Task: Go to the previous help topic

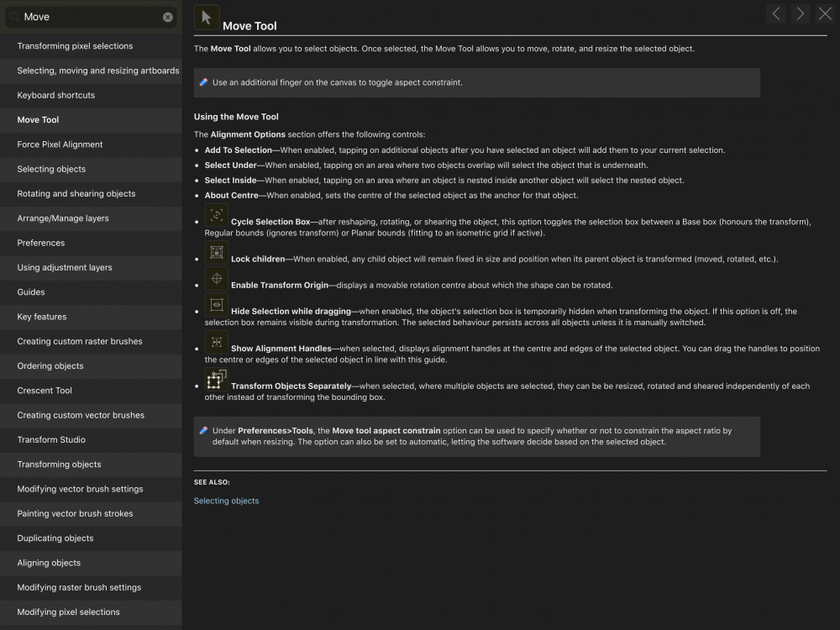Action: pyautogui.click(x=776, y=13)
